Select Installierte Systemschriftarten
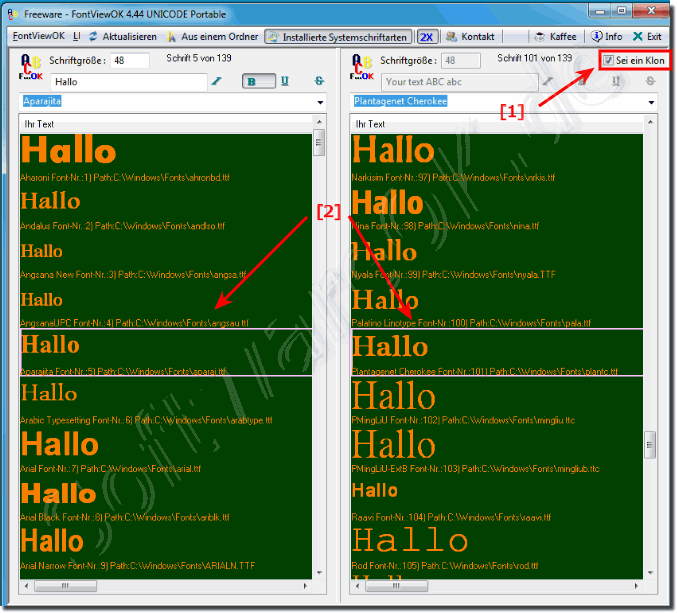This screenshot has width=677, height=613. tap(338, 37)
